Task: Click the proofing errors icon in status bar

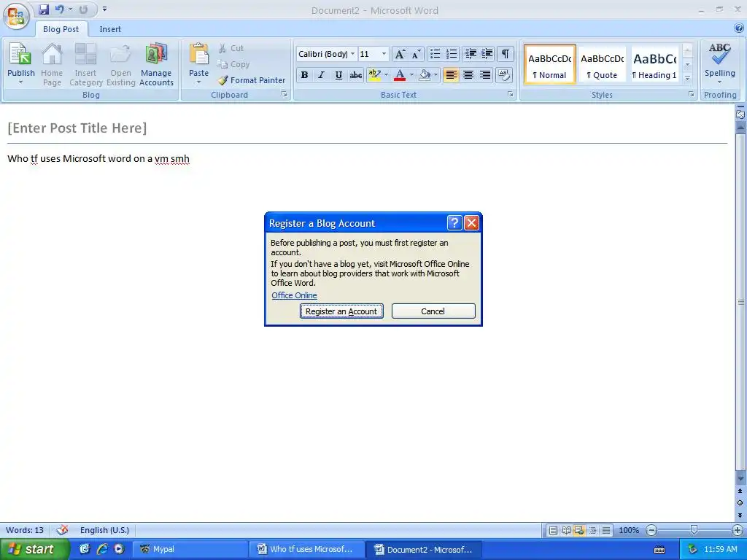Action: tap(62, 530)
